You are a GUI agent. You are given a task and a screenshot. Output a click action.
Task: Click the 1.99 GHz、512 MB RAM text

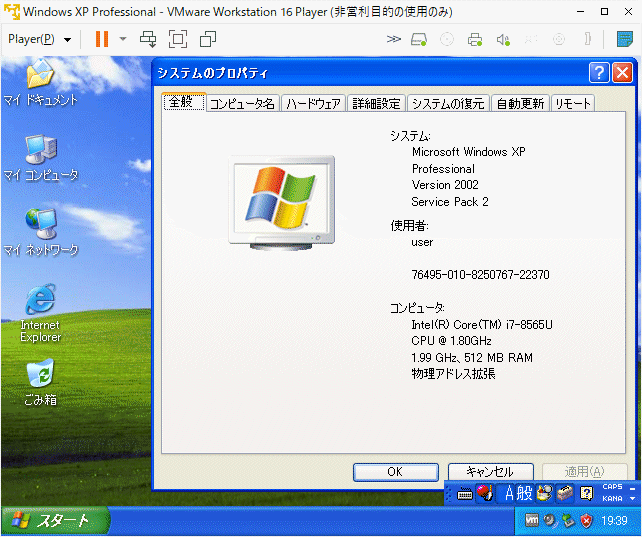(472, 358)
